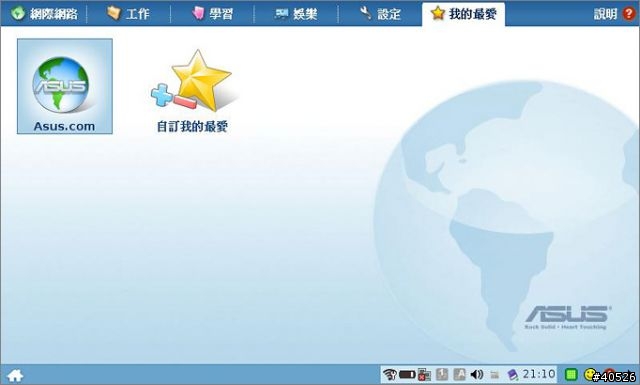Switch to the 設定 tab

tap(380, 14)
